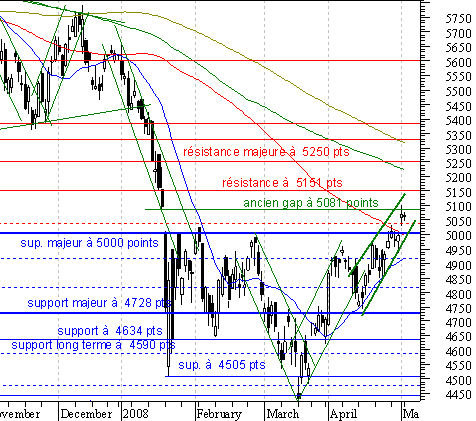The width and height of the screenshot is (476, 421).
Task: Click the March label on time axis
Action: (283, 414)
